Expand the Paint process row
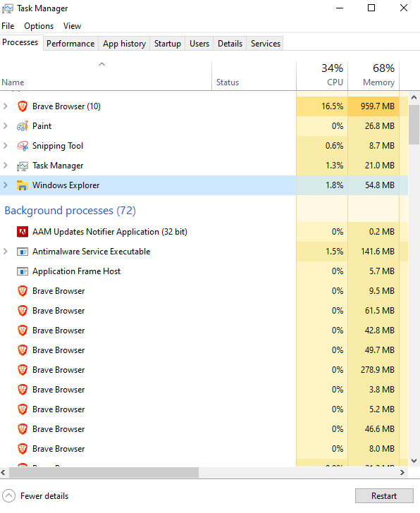 [x=5, y=126]
